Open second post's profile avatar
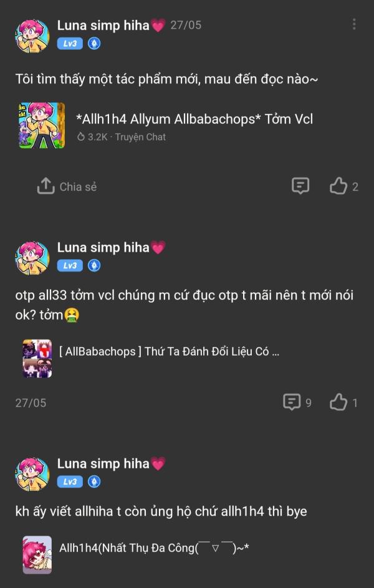 coord(32,258)
